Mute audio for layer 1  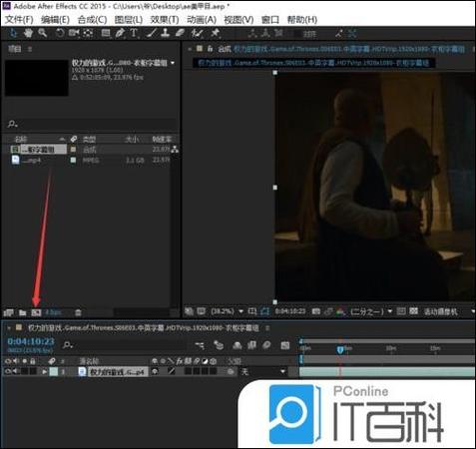point(15,371)
